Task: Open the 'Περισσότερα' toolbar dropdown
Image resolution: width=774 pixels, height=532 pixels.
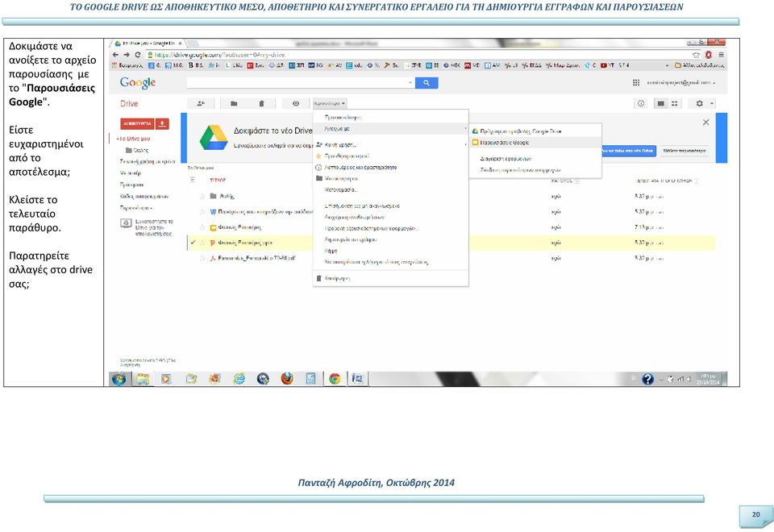Action: tap(330, 103)
